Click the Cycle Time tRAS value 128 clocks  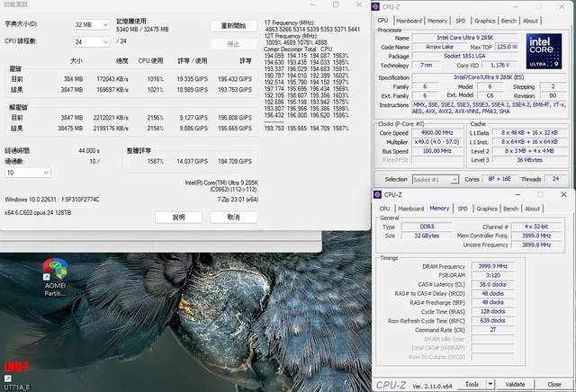[x=492, y=311]
